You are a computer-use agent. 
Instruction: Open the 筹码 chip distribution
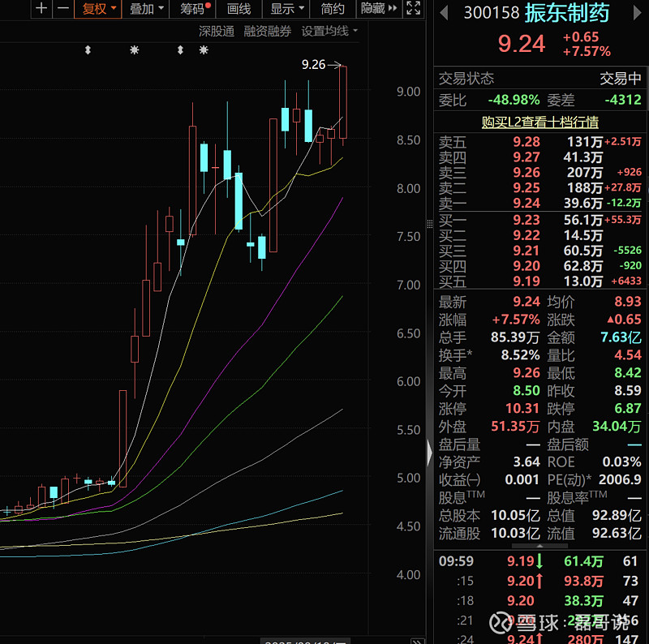tap(193, 8)
